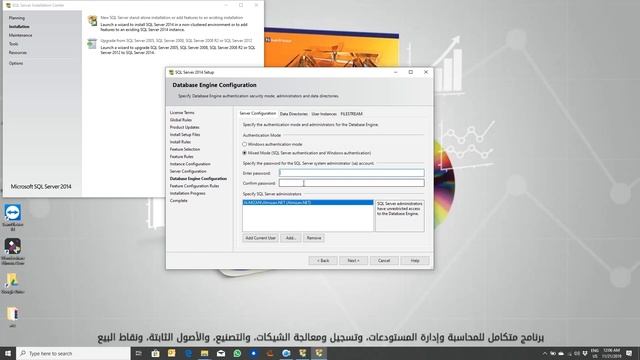
Task: Click Upgrade from SQL Server link
Action: click(176, 40)
